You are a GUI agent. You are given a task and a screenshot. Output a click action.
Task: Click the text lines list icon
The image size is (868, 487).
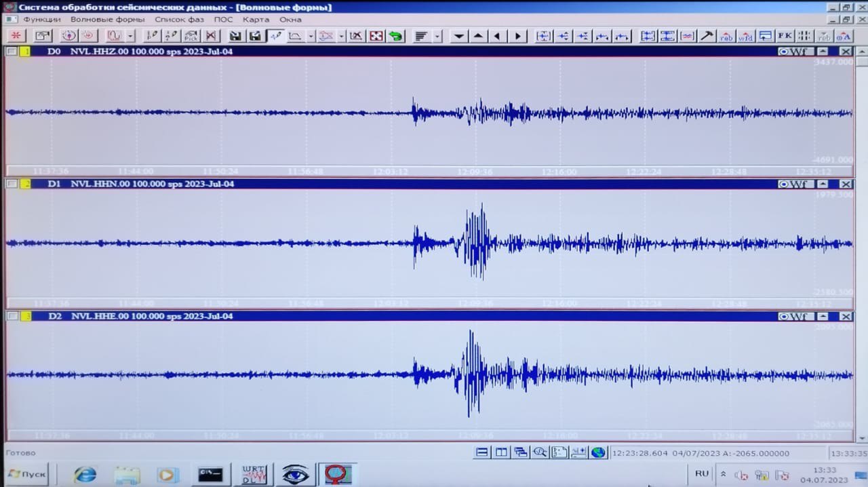pos(421,36)
